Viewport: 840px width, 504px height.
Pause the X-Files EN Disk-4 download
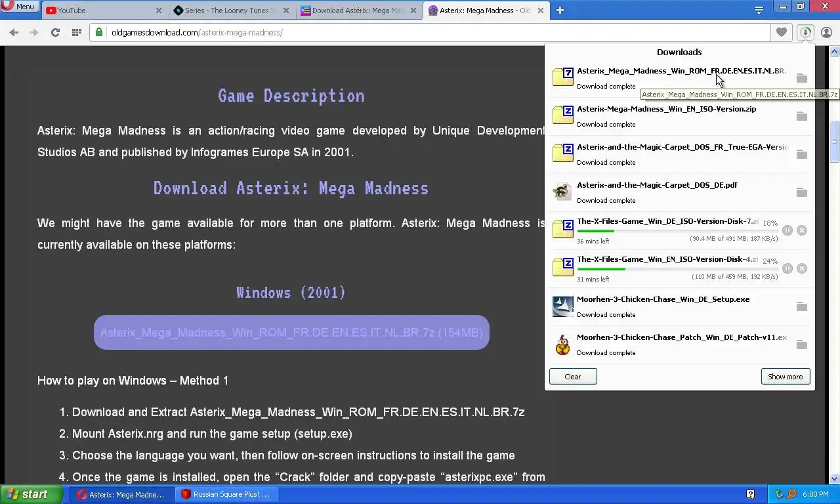(787, 268)
